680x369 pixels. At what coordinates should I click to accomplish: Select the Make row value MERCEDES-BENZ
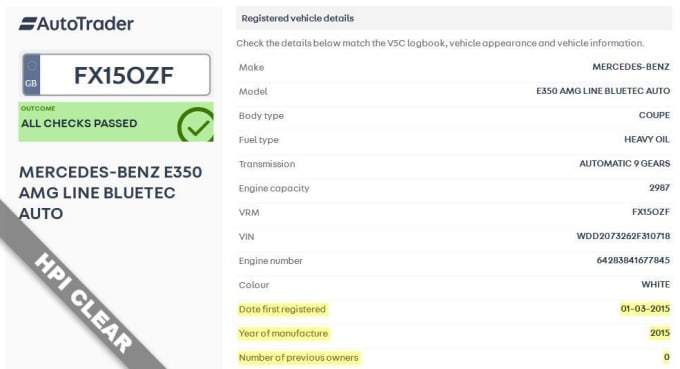click(631, 67)
